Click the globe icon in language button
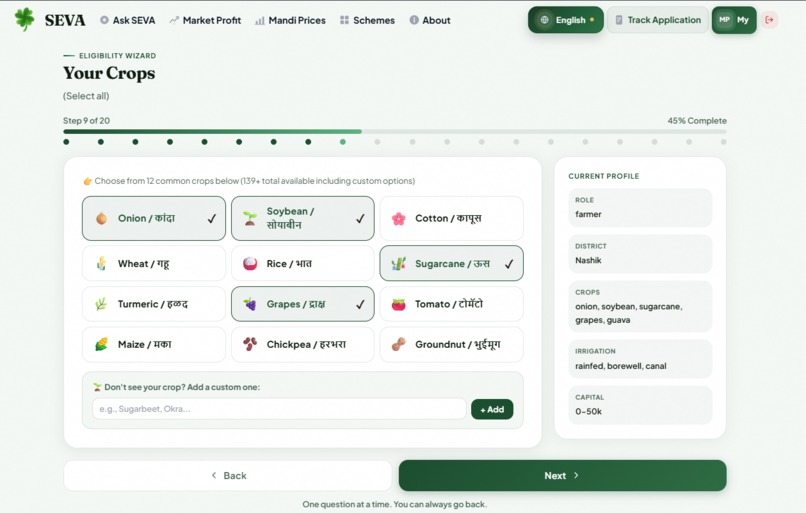The width and height of the screenshot is (806, 513). [544, 20]
